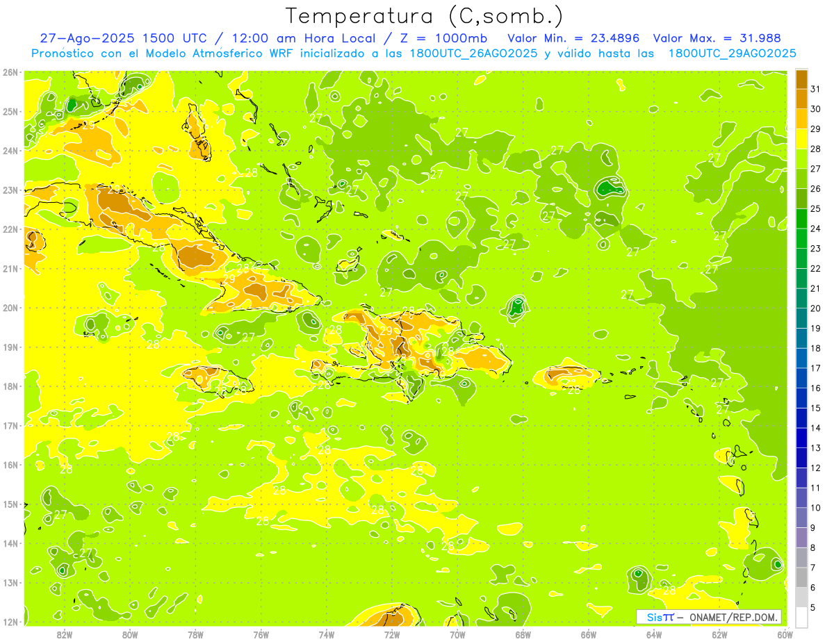Click the color bar label "23"
834x644 pixels.
pos(815,249)
